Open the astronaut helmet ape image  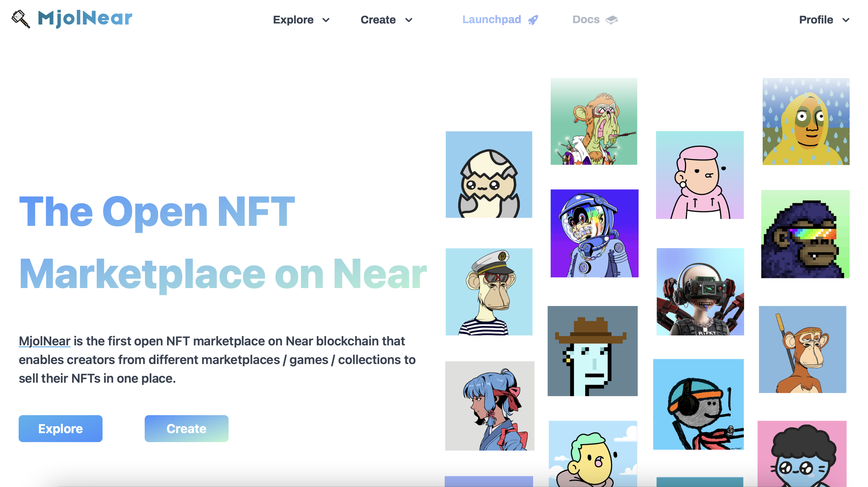594,233
